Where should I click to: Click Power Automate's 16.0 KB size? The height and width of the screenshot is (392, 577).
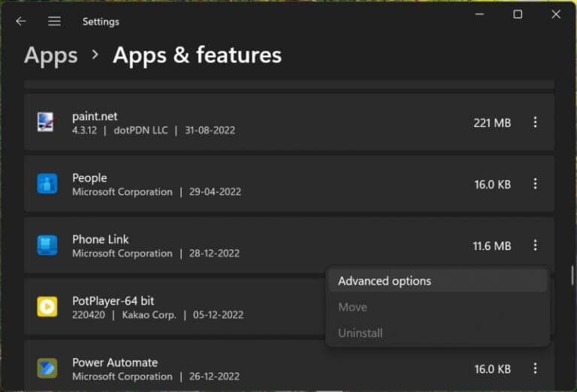492,369
